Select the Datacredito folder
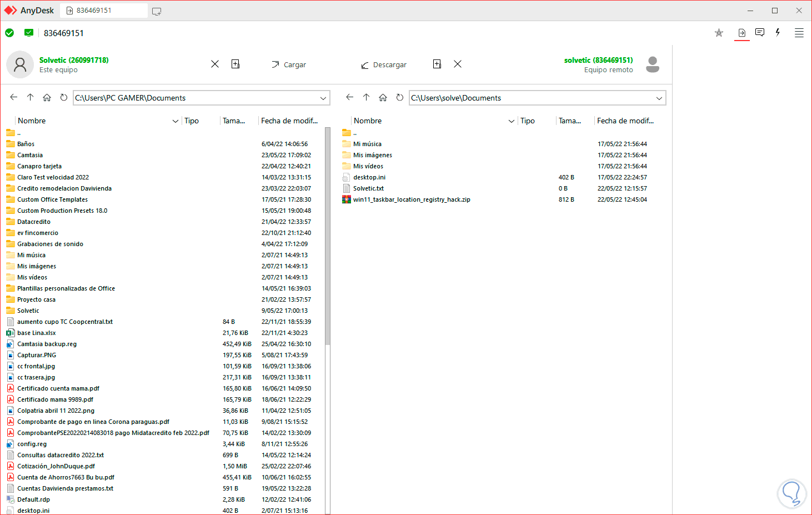812x515 pixels. point(34,222)
